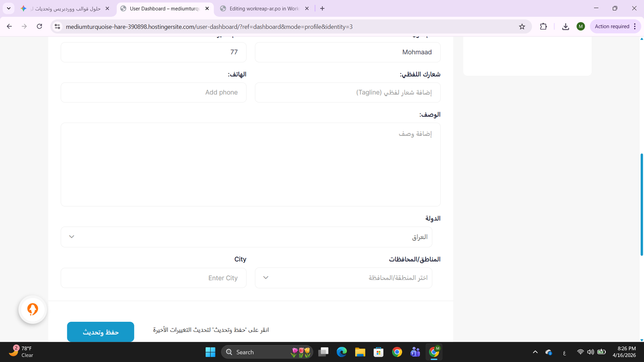Click the orange flame floating widget icon
Screen dimensions: 644x362
pyautogui.click(x=33, y=309)
